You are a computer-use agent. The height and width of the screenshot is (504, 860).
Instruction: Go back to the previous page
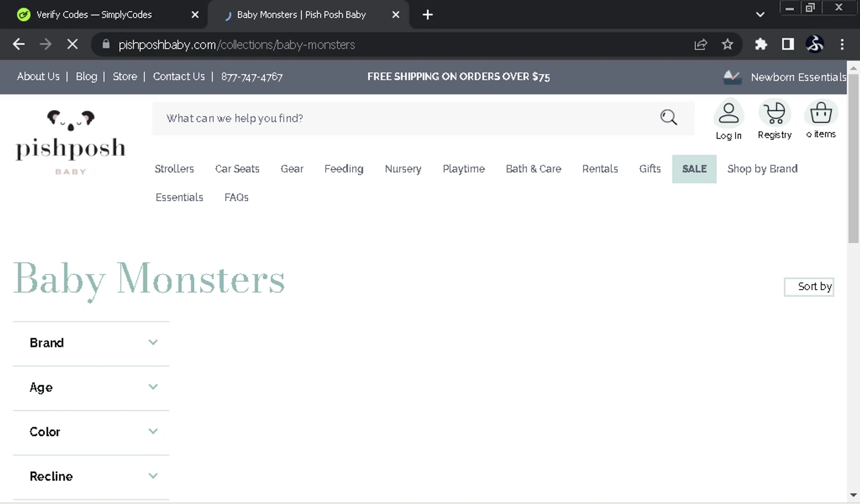tap(18, 44)
